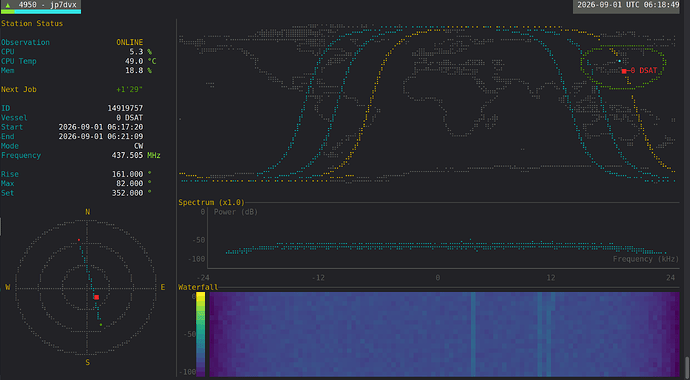
Task: Select the CPU usage value 5.3
Action: (x=136, y=52)
